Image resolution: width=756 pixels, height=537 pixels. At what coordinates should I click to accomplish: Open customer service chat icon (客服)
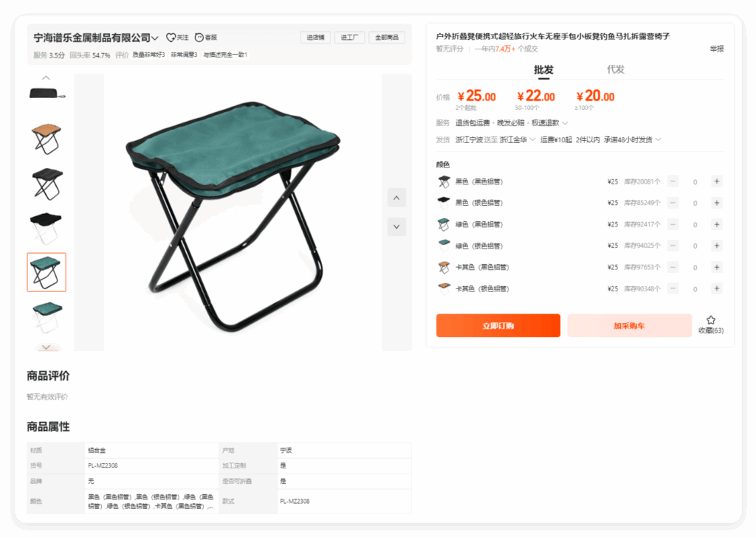[x=199, y=38]
